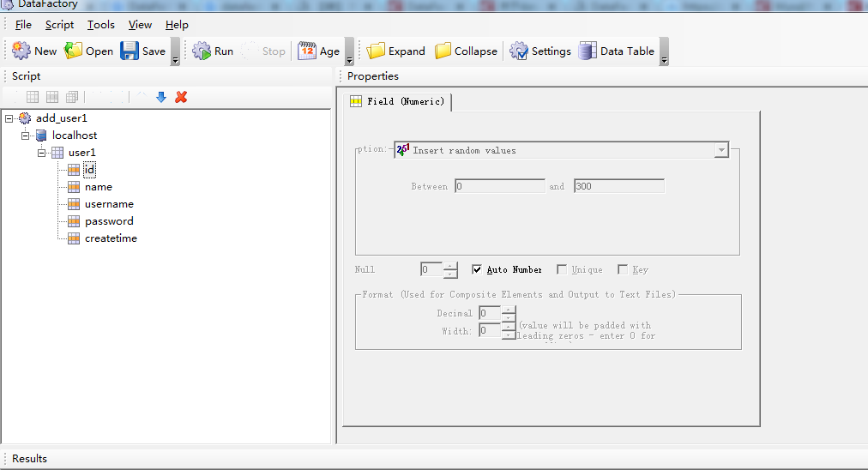Select the name field in tree
868x470 pixels.
(x=99, y=187)
